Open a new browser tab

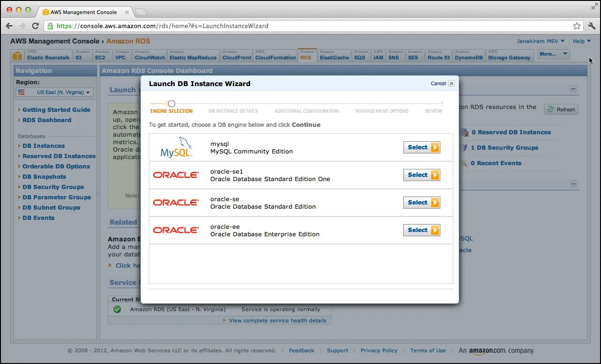141,11
